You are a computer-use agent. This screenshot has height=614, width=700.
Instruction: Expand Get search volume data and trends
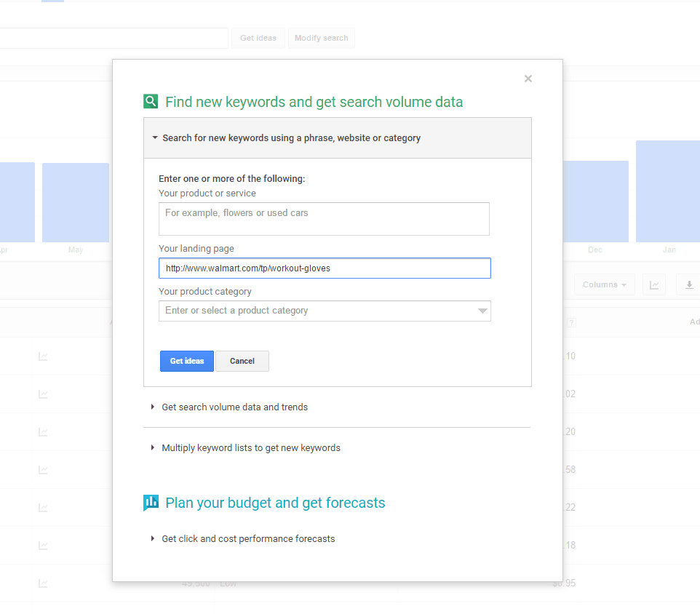pyautogui.click(x=234, y=407)
